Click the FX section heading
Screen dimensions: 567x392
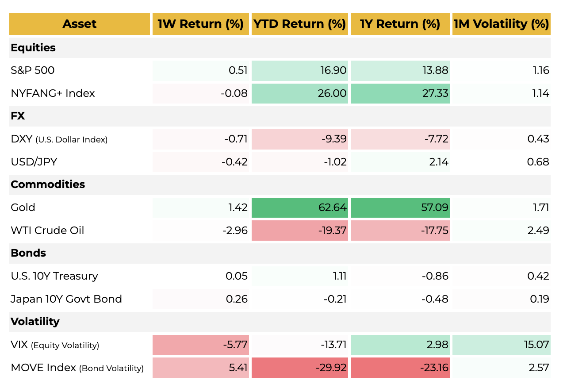click(18, 116)
